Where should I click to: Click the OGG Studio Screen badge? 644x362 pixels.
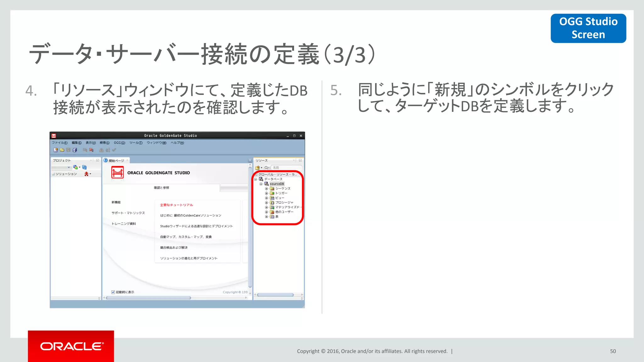point(588,28)
